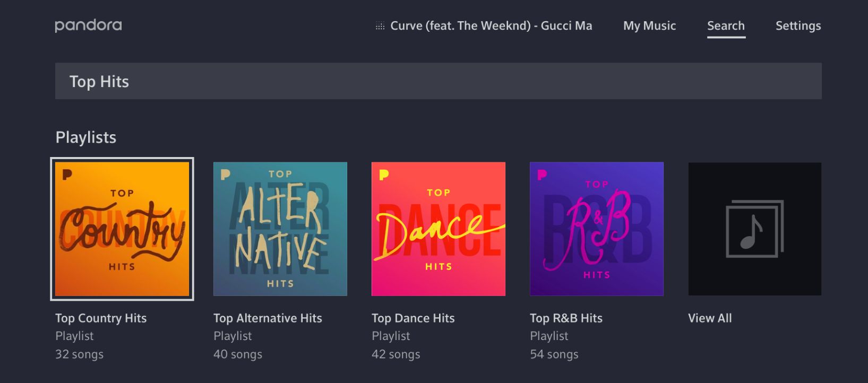This screenshot has width=868, height=383.
Task: Play the Top R&B Hits cover art
Action: (x=596, y=229)
